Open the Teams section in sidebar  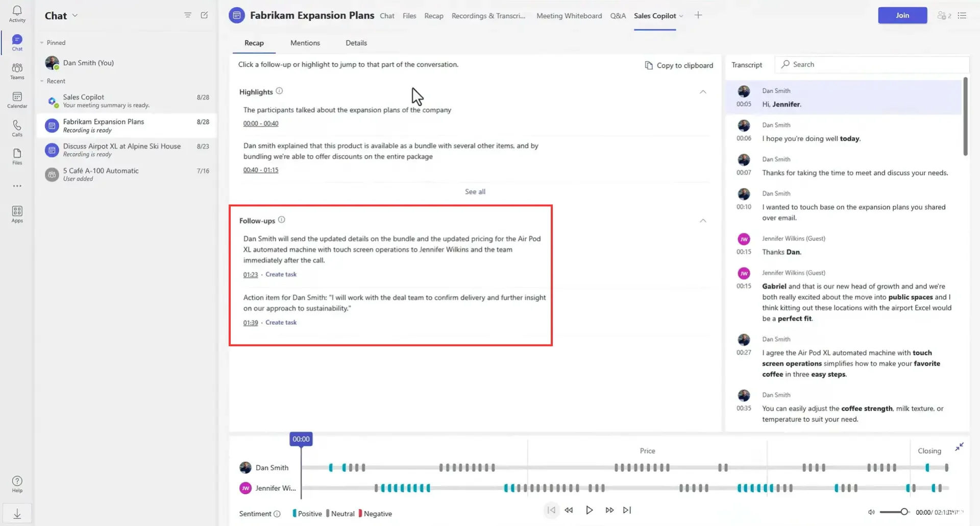coord(17,71)
